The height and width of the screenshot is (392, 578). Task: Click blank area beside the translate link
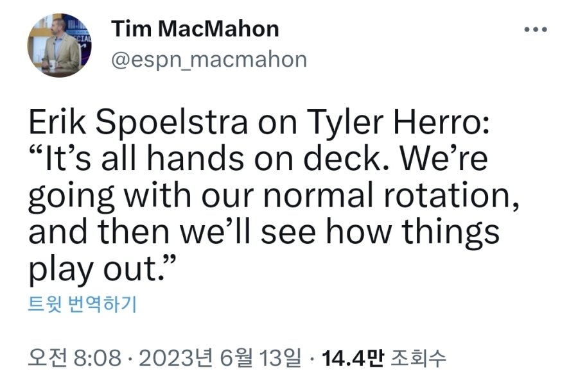332,304
